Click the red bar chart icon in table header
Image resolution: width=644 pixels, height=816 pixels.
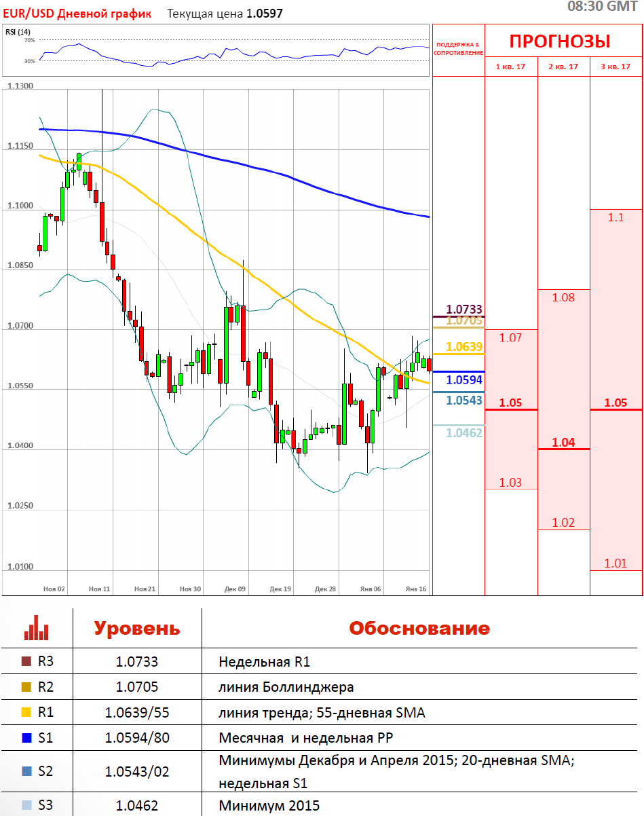coord(36,628)
